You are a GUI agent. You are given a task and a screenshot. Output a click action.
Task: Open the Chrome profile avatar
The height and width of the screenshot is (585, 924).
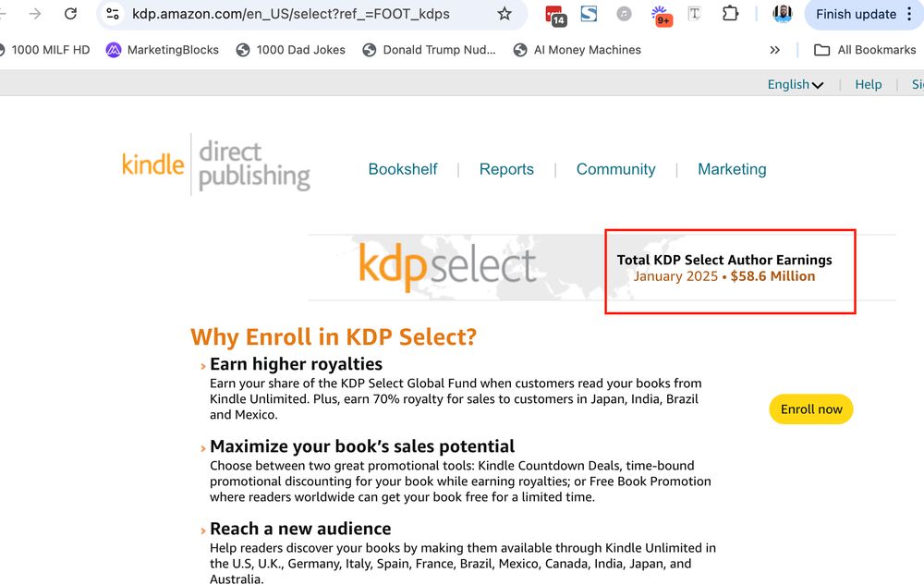(x=783, y=14)
